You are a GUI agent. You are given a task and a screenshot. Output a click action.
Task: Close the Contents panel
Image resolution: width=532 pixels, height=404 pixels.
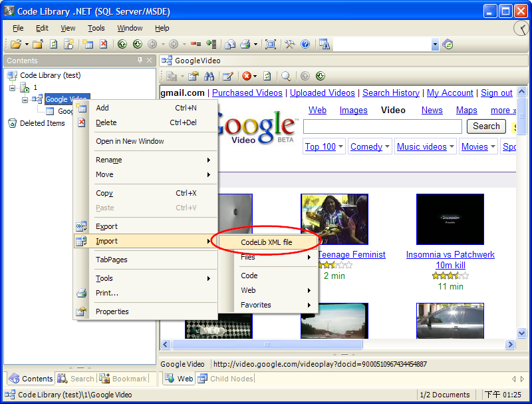tap(149, 61)
